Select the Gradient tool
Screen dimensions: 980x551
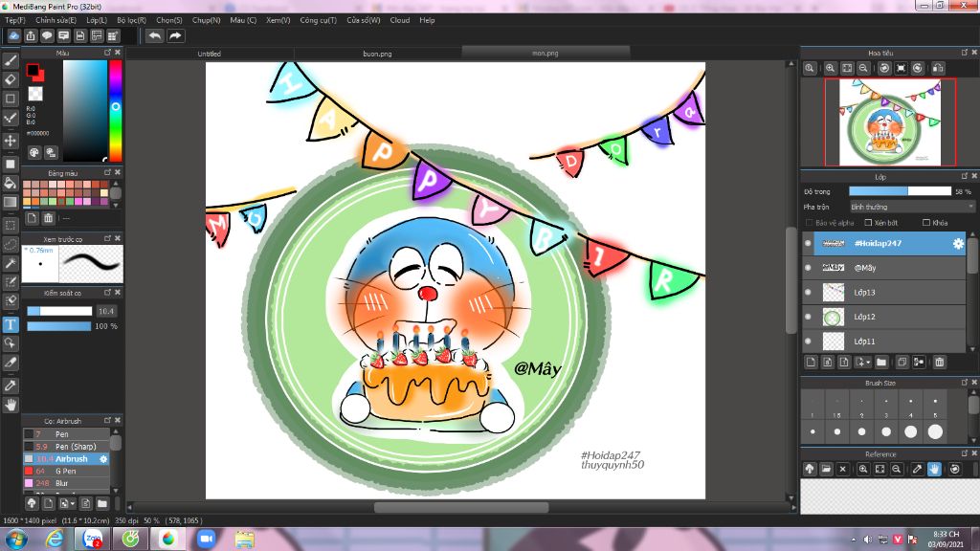point(10,202)
